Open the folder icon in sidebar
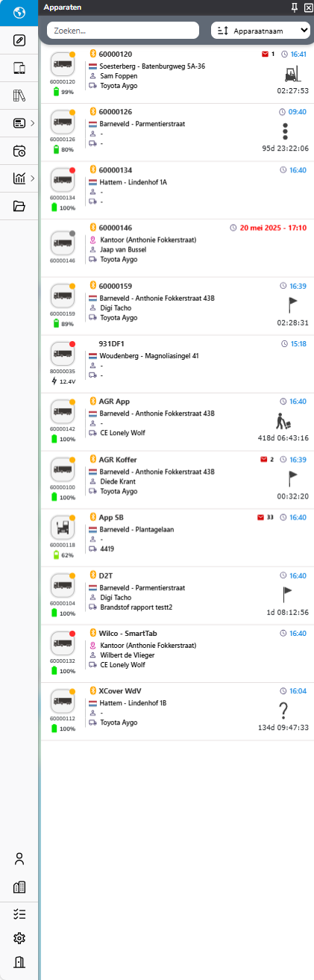 (x=19, y=206)
